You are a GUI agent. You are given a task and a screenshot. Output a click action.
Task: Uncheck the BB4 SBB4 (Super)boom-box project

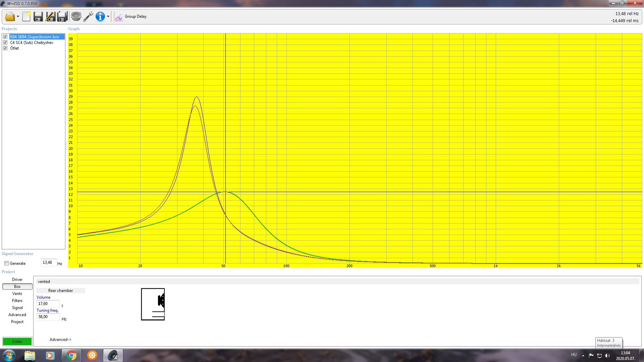pos(5,37)
